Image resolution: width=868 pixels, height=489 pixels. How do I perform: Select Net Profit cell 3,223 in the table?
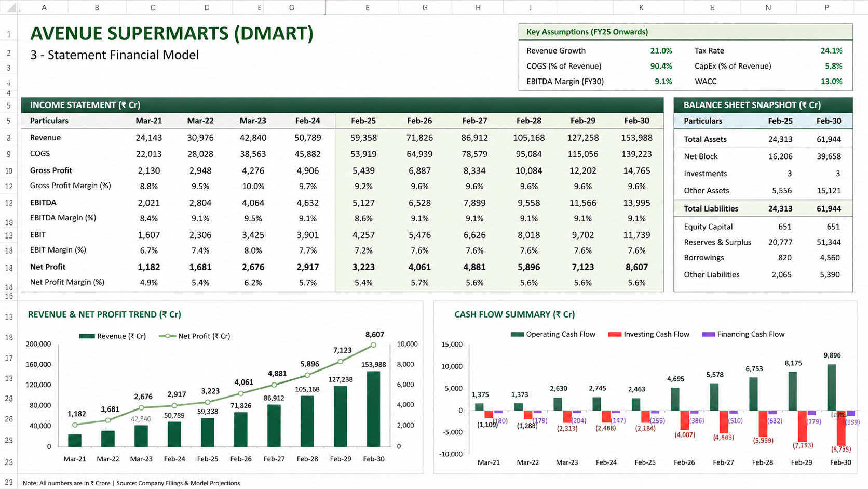pos(363,267)
